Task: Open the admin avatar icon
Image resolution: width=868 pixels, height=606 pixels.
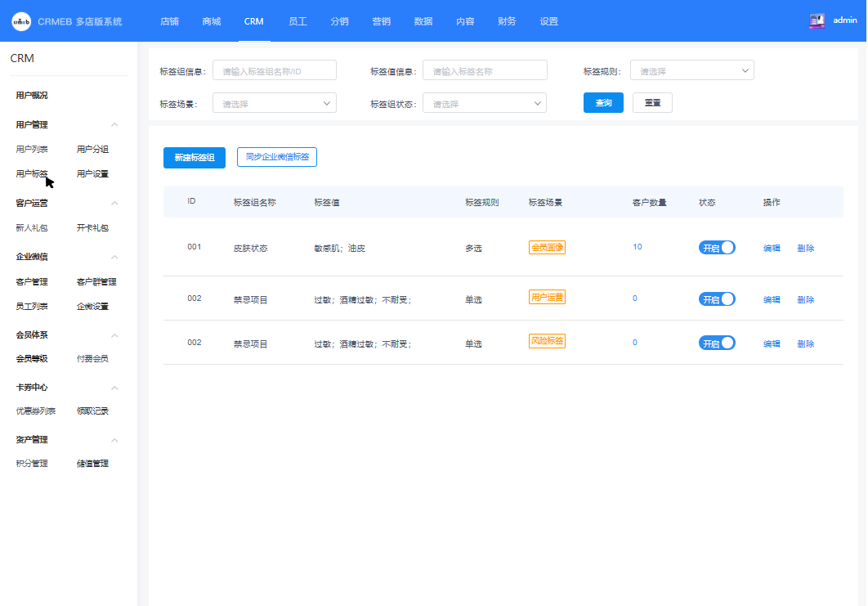Action: pyautogui.click(x=817, y=20)
